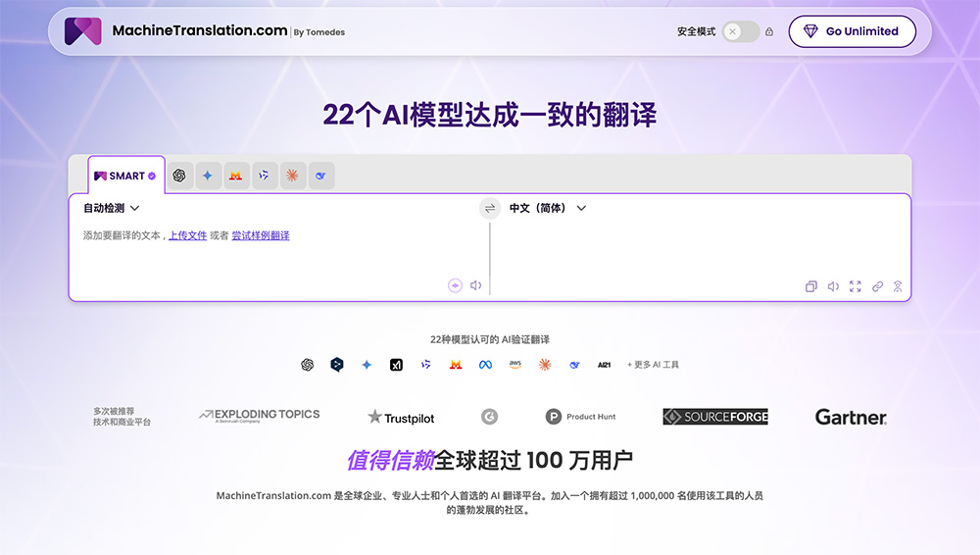This screenshot has width=980, height=555.
Task: Play translated audio via output speaker icon
Action: tap(833, 286)
